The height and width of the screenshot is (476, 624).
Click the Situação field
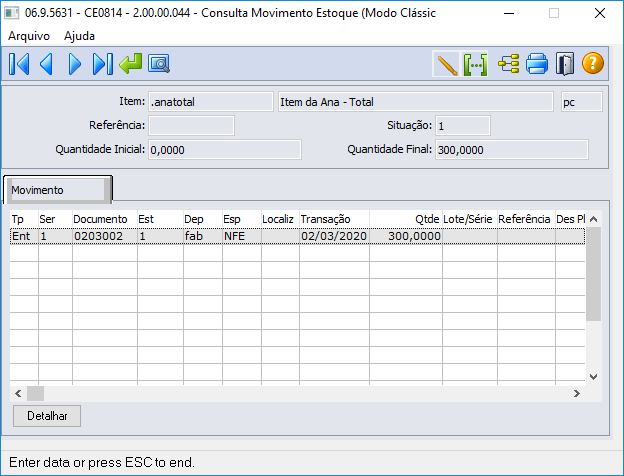coord(463,126)
